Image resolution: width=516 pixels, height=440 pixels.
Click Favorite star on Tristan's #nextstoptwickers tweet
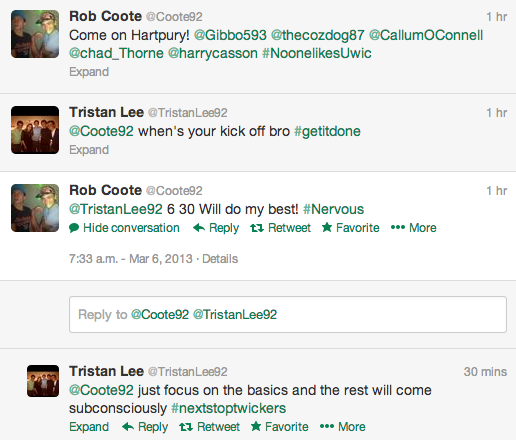(256, 426)
